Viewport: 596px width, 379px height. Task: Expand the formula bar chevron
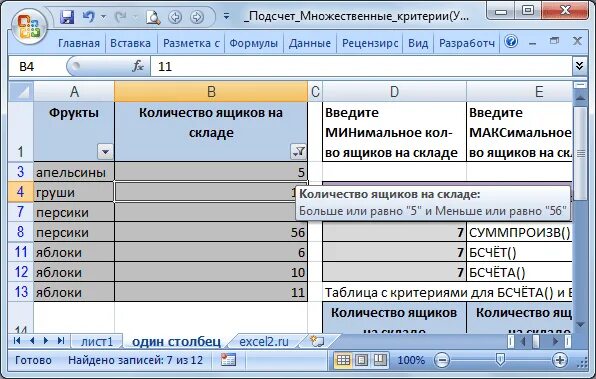click(x=579, y=66)
